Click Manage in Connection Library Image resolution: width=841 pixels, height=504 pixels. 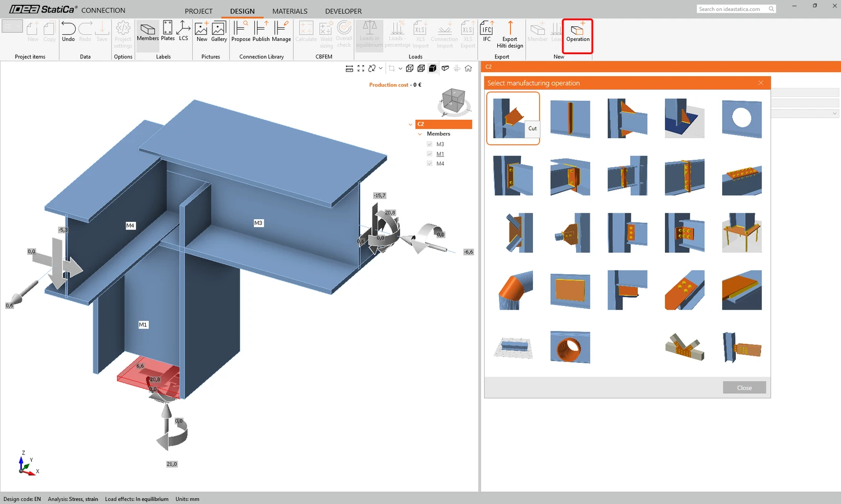click(x=281, y=32)
